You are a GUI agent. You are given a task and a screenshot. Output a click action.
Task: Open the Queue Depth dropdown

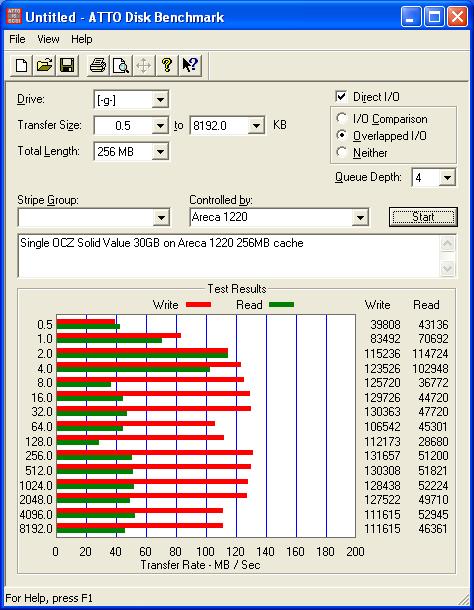tap(447, 178)
